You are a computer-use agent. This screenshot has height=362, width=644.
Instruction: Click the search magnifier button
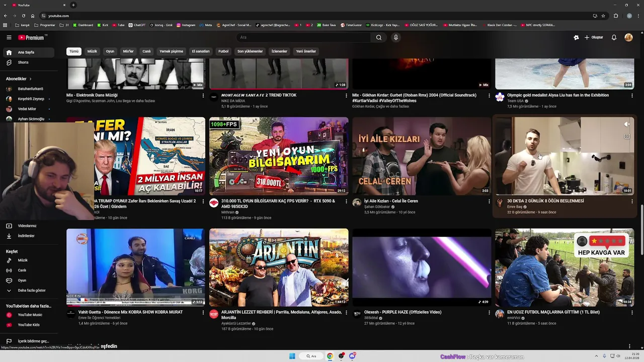coord(379,37)
